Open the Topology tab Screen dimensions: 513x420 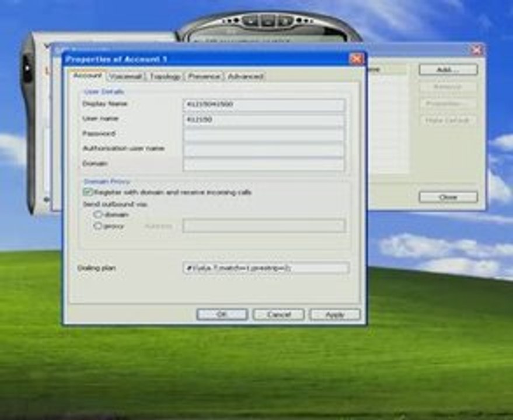(x=165, y=76)
